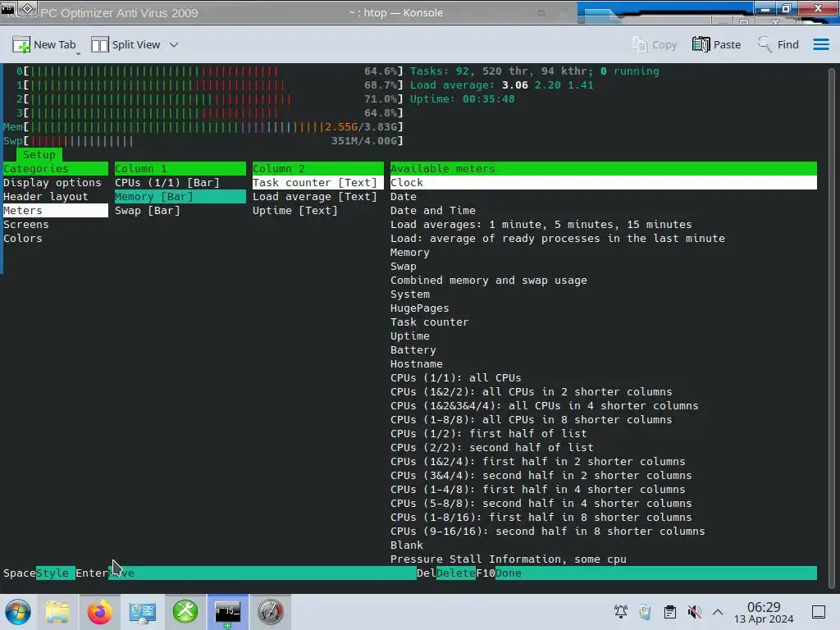This screenshot has height=630, width=840.
Task: Click the Copy toolbar button
Action: click(655, 45)
